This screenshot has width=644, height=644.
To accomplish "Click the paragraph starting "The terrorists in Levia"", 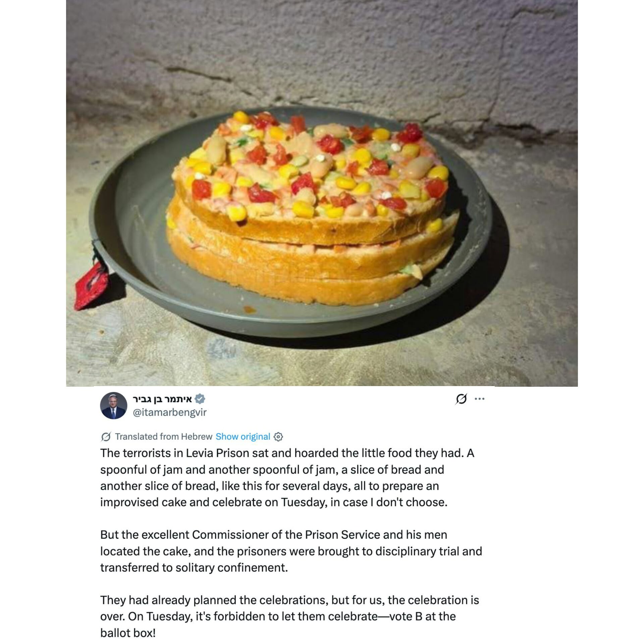I will pyautogui.click(x=287, y=478).
